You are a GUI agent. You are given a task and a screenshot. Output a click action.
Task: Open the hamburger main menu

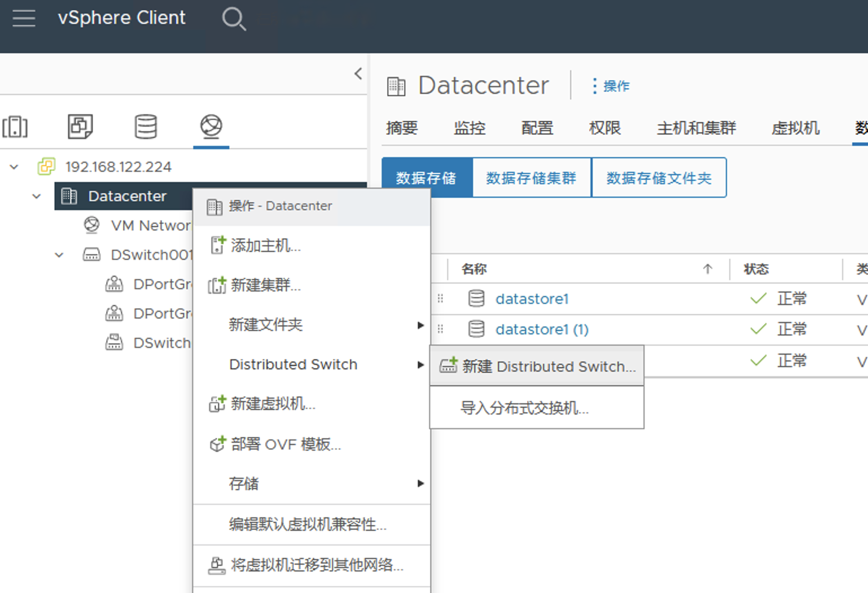(x=24, y=18)
